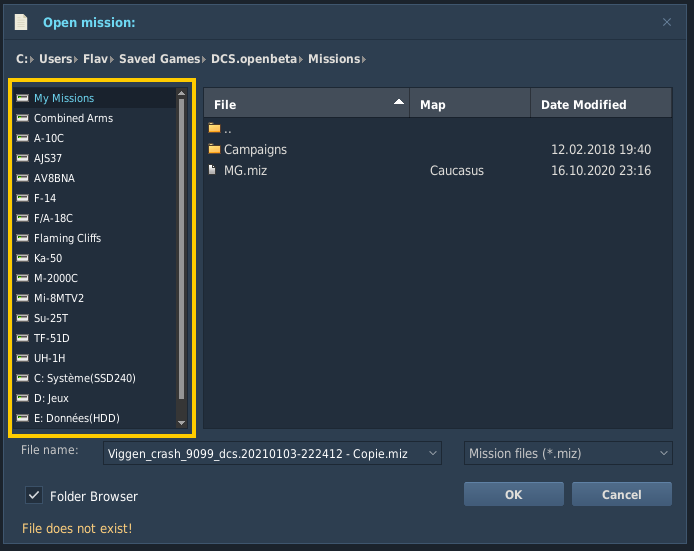Click the drive icon next to M-2000C
Screen dimensions: 694x551
point(23,278)
